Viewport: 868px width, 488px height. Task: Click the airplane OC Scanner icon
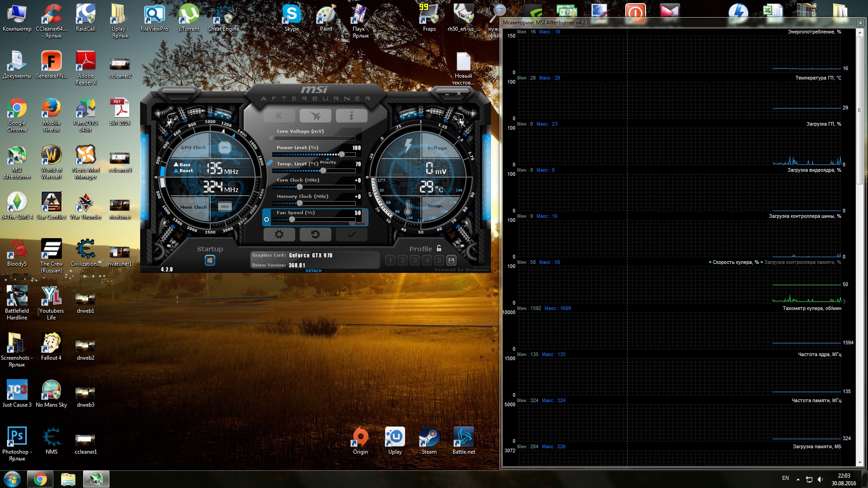point(315,116)
